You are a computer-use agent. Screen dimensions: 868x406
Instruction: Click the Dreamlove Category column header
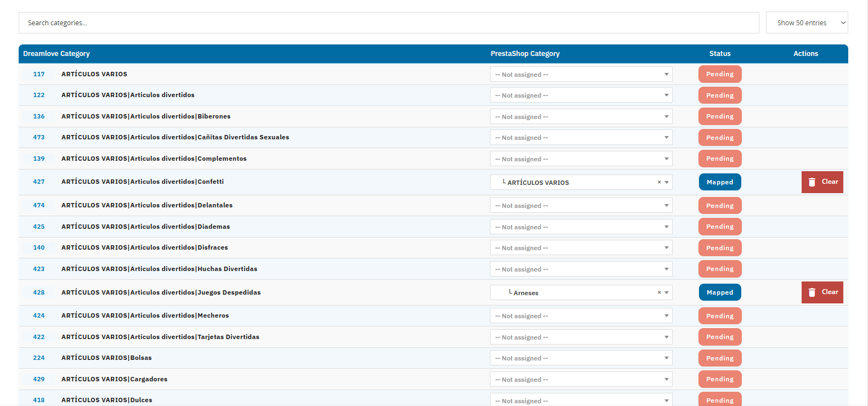coord(57,54)
